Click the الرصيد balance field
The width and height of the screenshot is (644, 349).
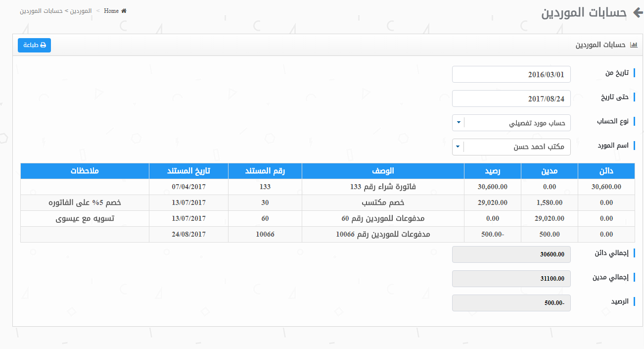point(511,303)
